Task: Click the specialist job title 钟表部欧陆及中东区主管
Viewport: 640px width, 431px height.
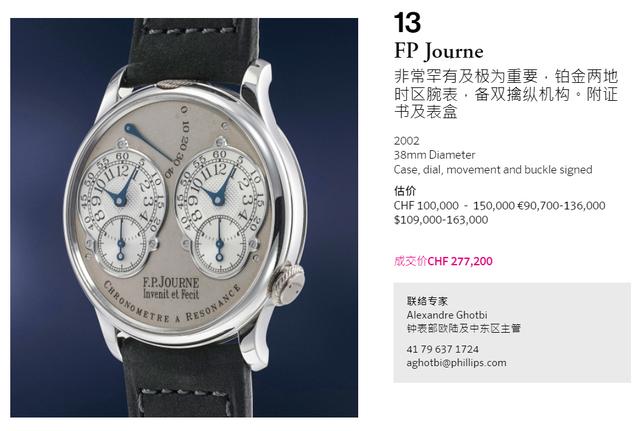Action: click(464, 329)
